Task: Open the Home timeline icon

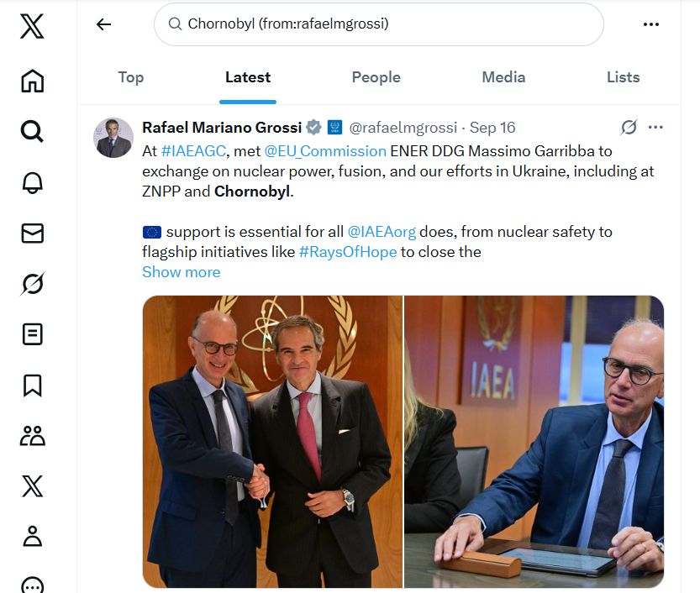Action: [x=32, y=81]
